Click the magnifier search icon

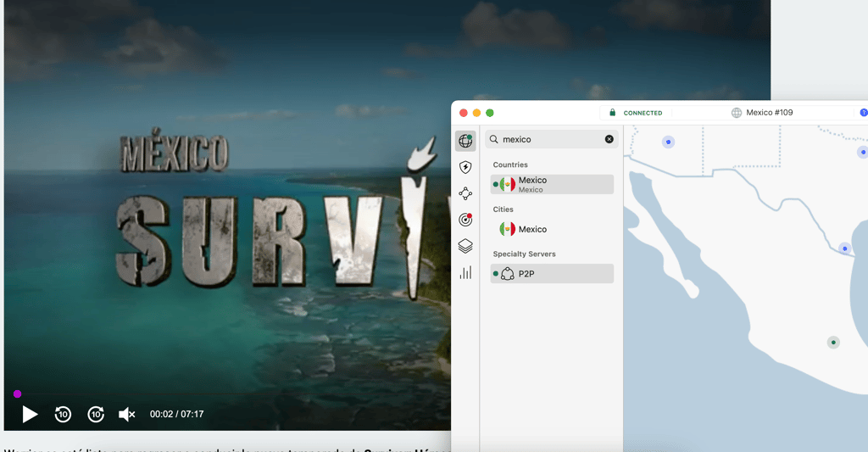click(x=494, y=139)
